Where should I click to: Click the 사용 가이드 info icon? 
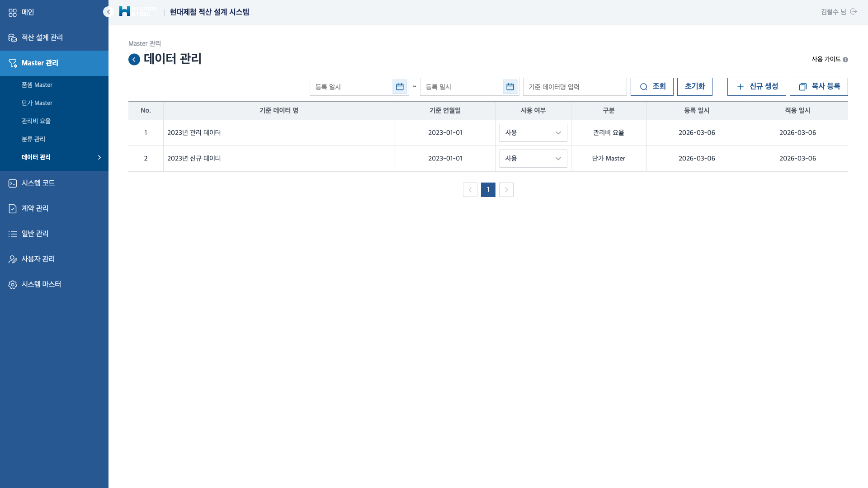(845, 60)
